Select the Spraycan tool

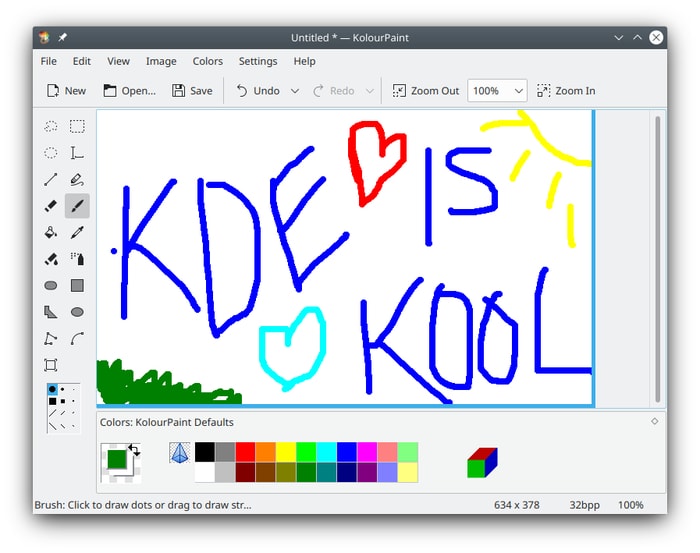(x=77, y=259)
